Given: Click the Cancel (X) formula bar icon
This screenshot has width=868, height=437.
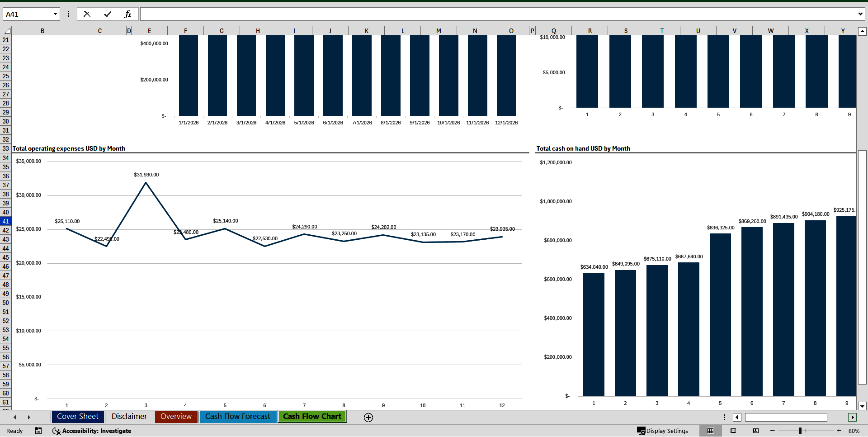Looking at the screenshot, I should [x=87, y=14].
